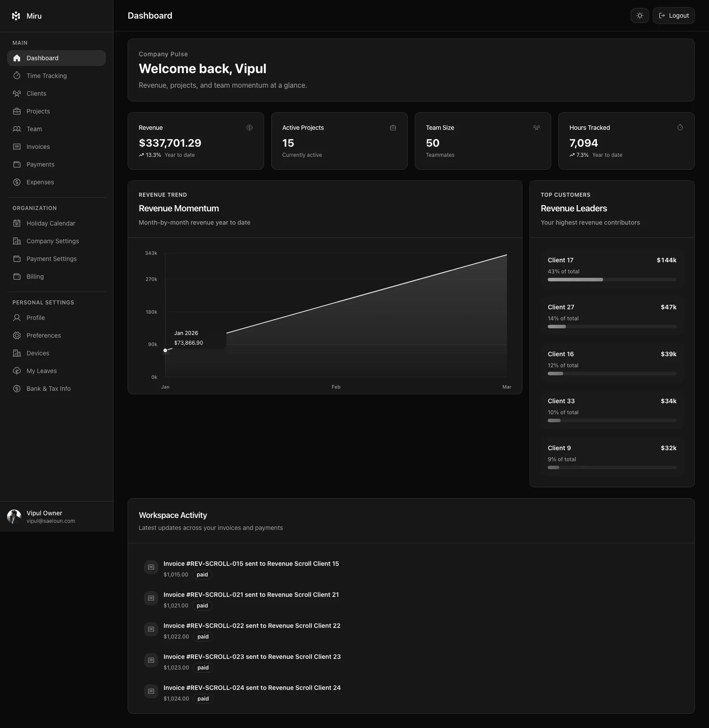Select the Expenses dollar icon
The height and width of the screenshot is (728, 709).
point(17,182)
